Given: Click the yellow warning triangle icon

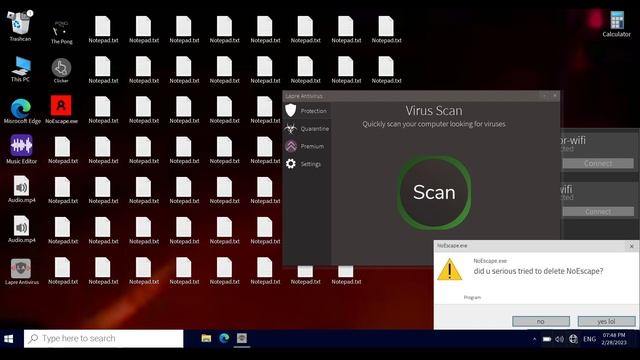Looking at the screenshot, I should click(449, 269).
